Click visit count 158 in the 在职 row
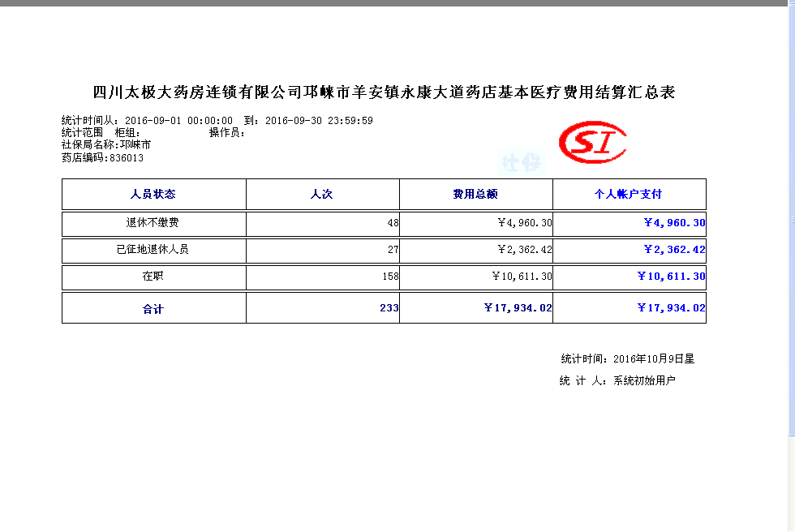 pyautogui.click(x=390, y=277)
